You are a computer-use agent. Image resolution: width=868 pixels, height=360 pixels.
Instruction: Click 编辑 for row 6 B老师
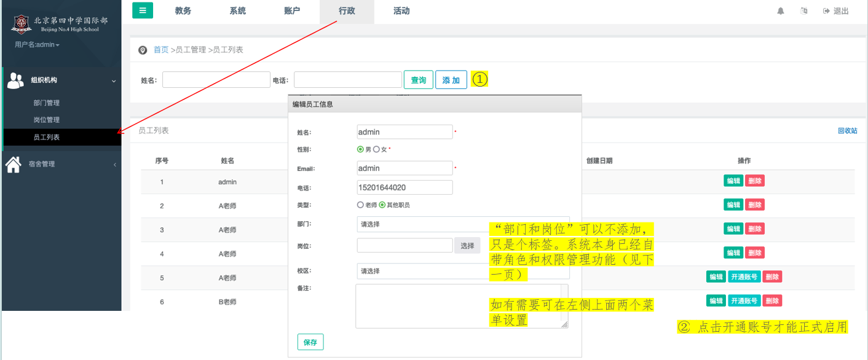[716, 301]
